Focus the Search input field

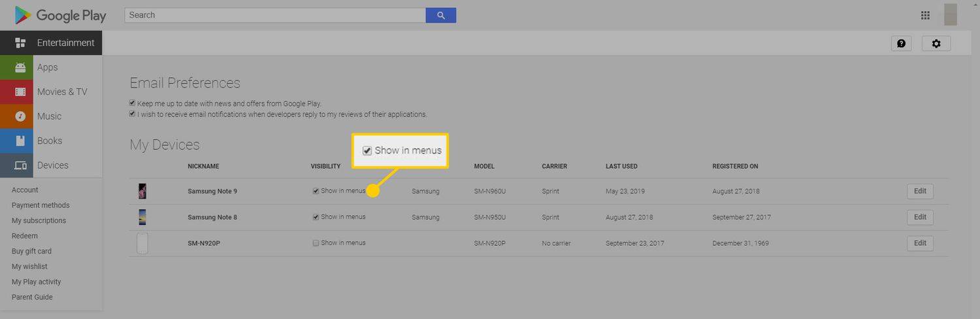pos(275,15)
